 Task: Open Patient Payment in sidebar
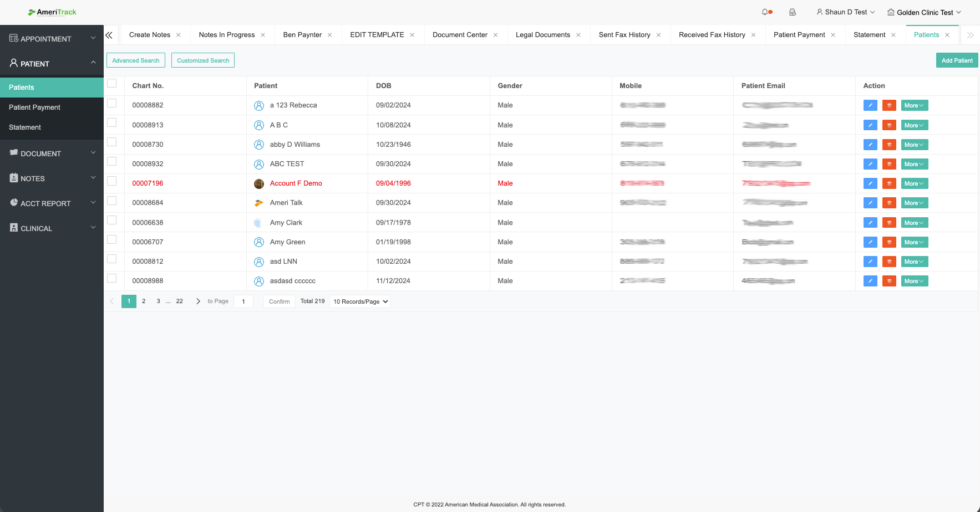(34, 107)
